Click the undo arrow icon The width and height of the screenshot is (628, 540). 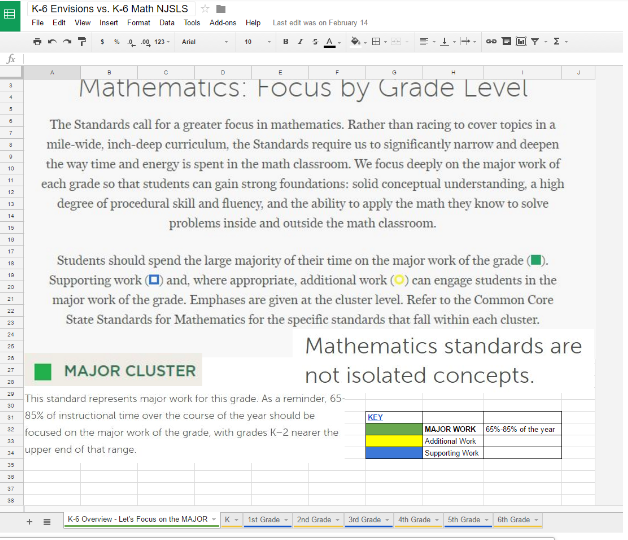53,41
